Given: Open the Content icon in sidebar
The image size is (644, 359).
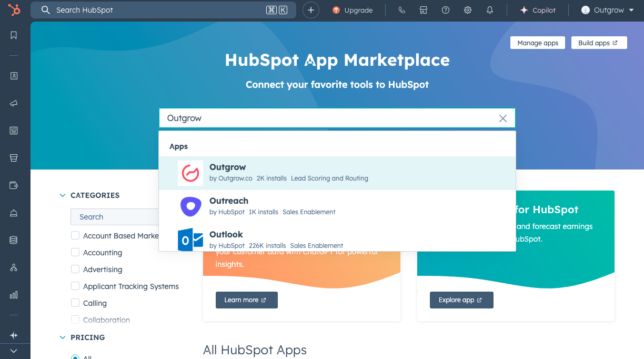Looking at the screenshot, I should pos(14,131).
